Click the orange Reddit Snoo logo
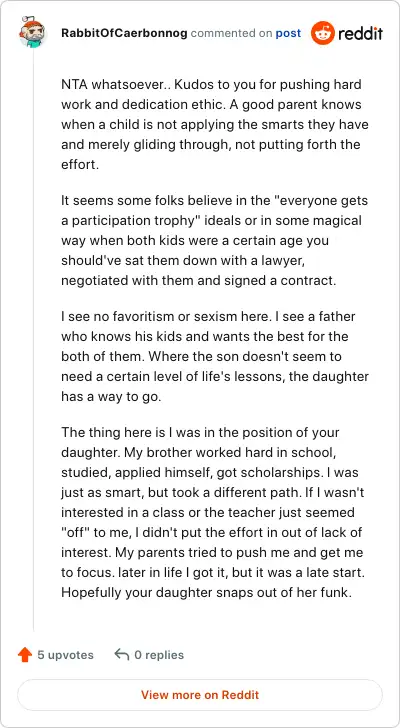Screen dimensions: 400x728 (x=323, y=33)
